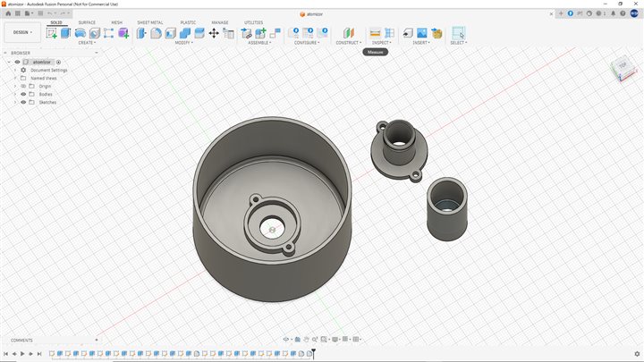Switch to the MESH tab
Screen dimensions: 644x362
116,22
